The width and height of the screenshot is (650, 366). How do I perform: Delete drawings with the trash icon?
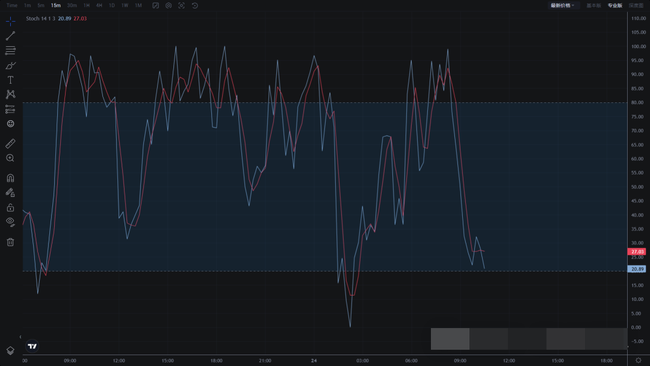pyautogui.click(x=10, y=242)
